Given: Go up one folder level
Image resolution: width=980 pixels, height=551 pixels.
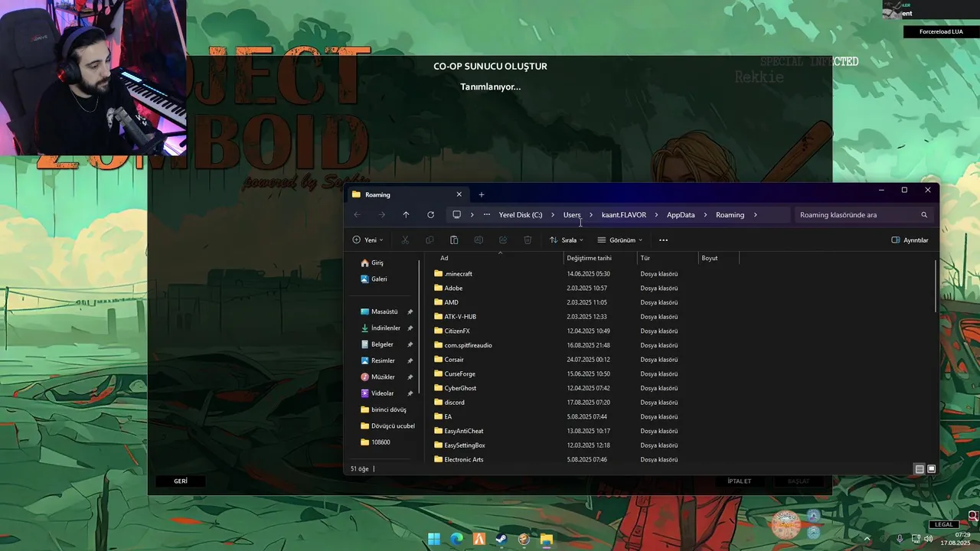Looking at the screenshot, I should click(x=406, y=215).
